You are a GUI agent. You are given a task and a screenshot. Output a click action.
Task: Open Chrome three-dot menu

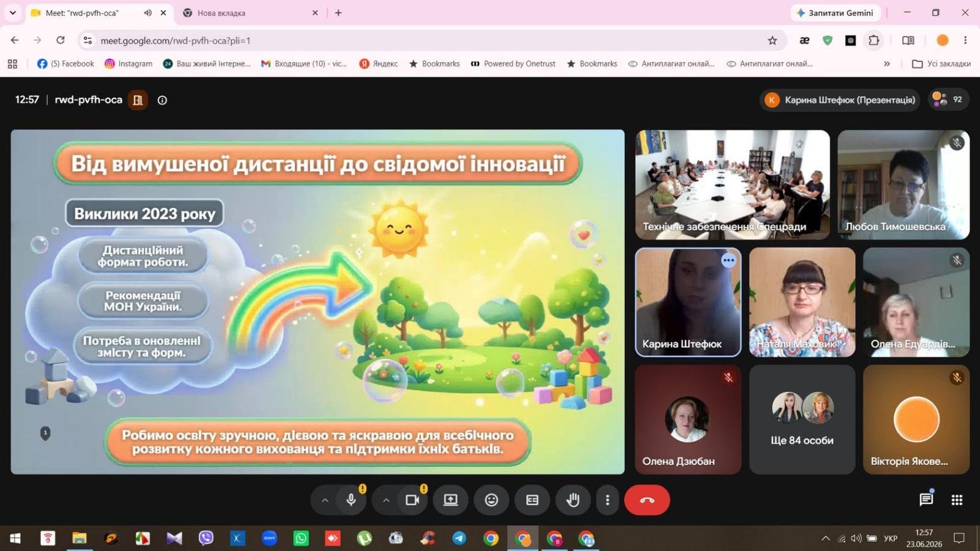tap(965, 40)
